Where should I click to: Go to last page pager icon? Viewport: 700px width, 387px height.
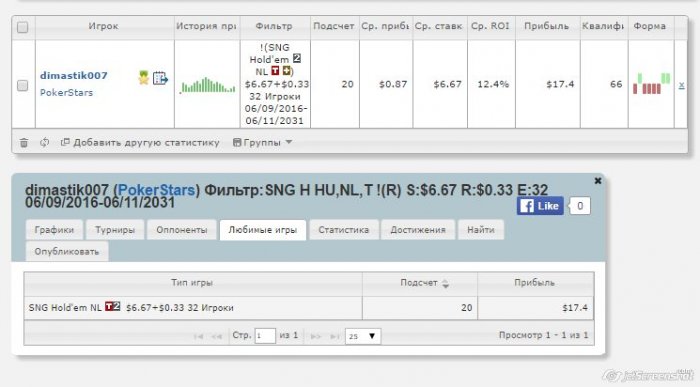(334, 336)
